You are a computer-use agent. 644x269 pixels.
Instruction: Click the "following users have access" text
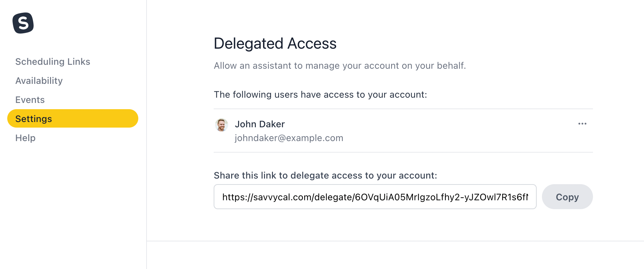click(320, 95)
